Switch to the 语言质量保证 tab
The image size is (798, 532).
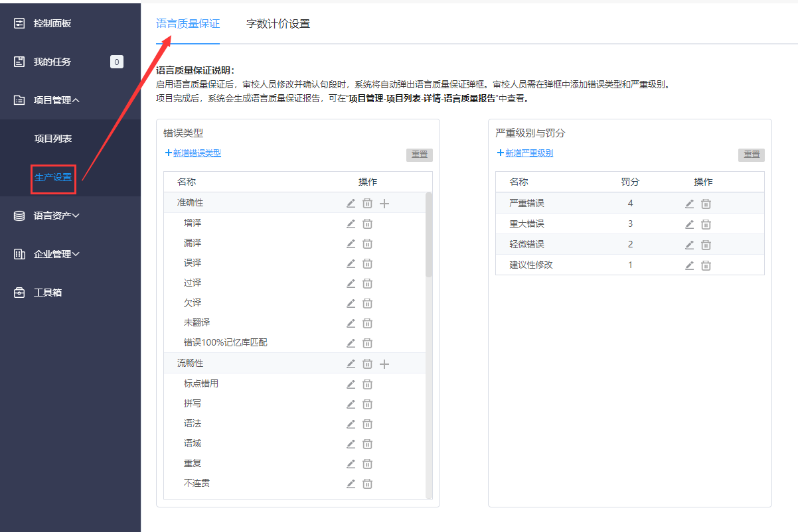188,24
